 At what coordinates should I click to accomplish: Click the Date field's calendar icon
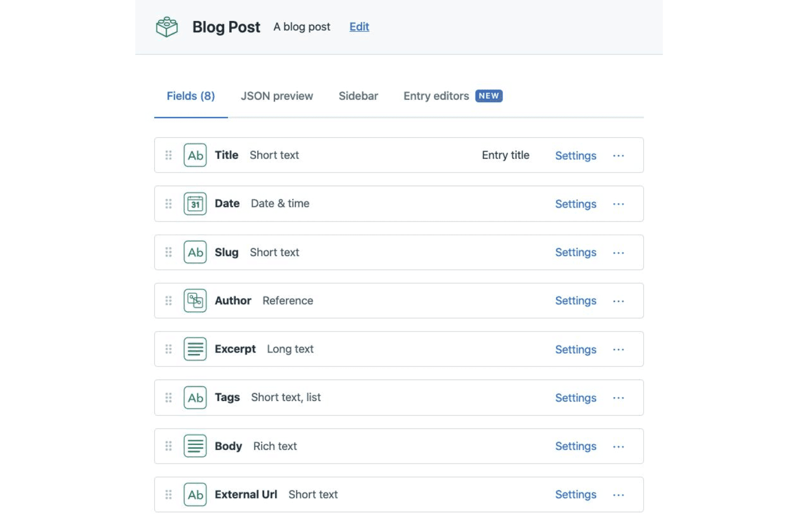click(x=195, y=204)
